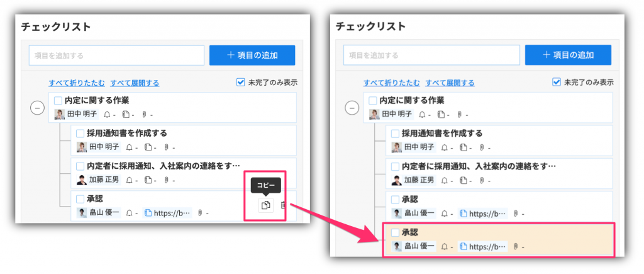
Task: Left panel: note icon of 採用通知書を作成する row
Action: click(148, 147)
